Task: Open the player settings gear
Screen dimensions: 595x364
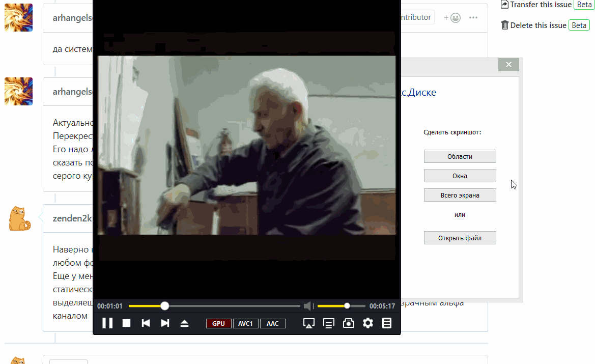Action: point(367,323)
